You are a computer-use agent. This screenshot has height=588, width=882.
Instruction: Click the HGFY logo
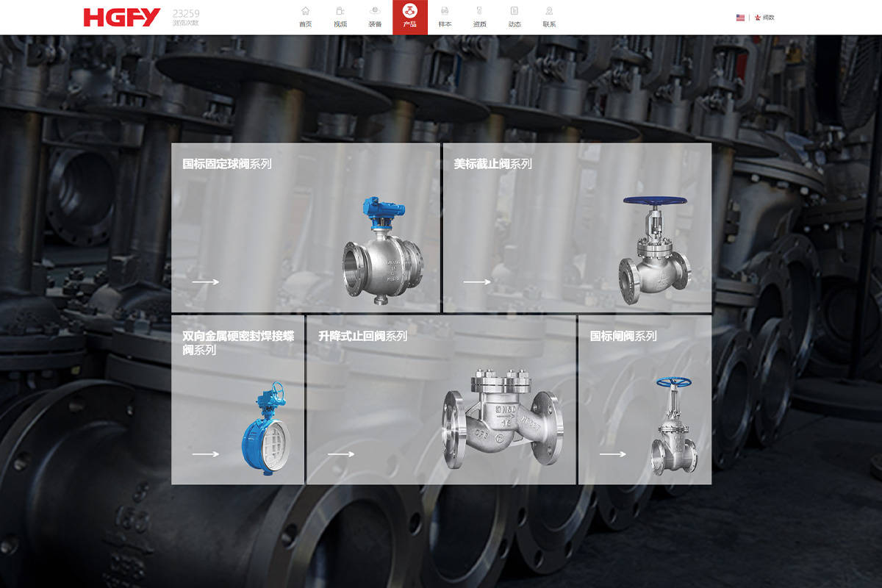pyautogui.click(x=122, y=17)
